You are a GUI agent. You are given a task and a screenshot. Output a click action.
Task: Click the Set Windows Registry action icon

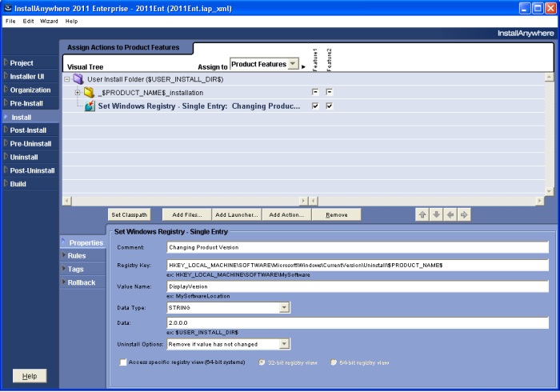coord(90,106)
